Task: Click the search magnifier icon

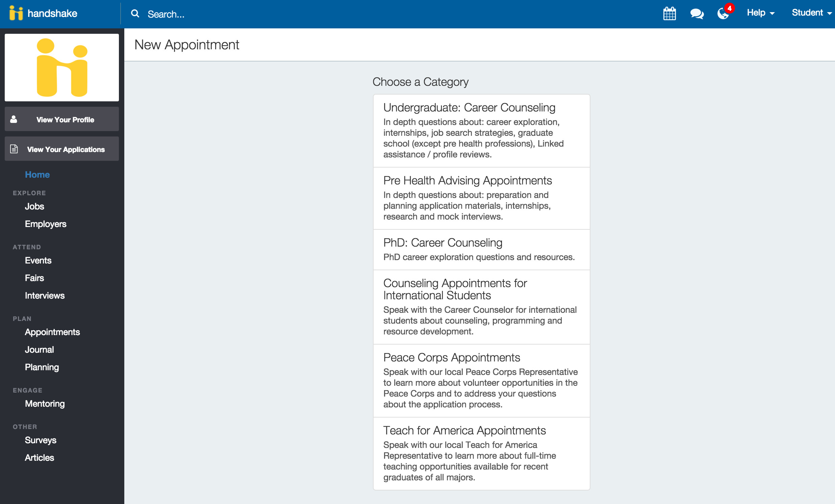Action: pyautogui.click(x=135, y=14)
